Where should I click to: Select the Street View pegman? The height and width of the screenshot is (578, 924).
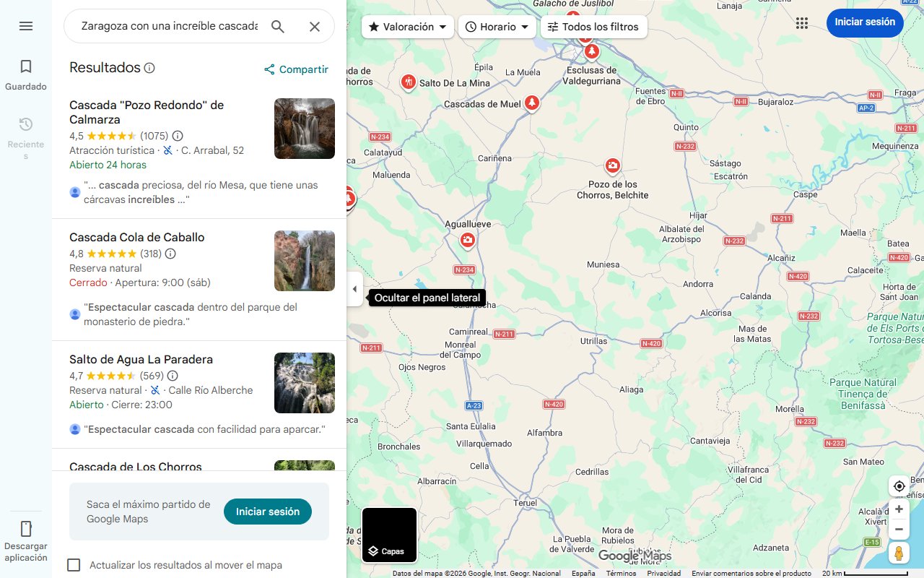point(899,553)
